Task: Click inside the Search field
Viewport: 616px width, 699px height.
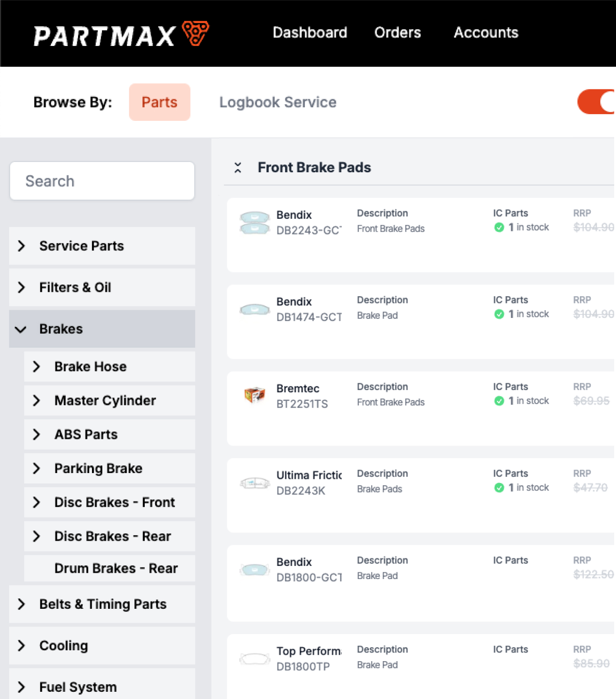Action: pyautogui.click(x=102, y=180)
